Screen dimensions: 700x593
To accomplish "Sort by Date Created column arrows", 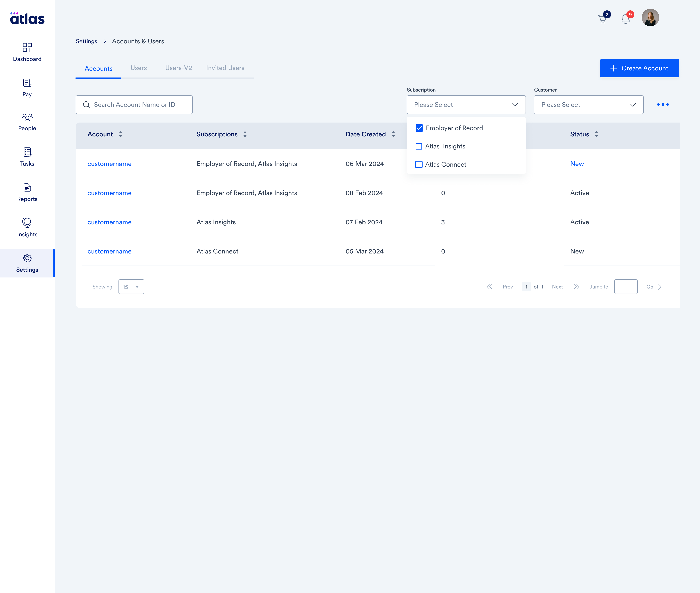I will pyautogui.click(x=393, y=134).
